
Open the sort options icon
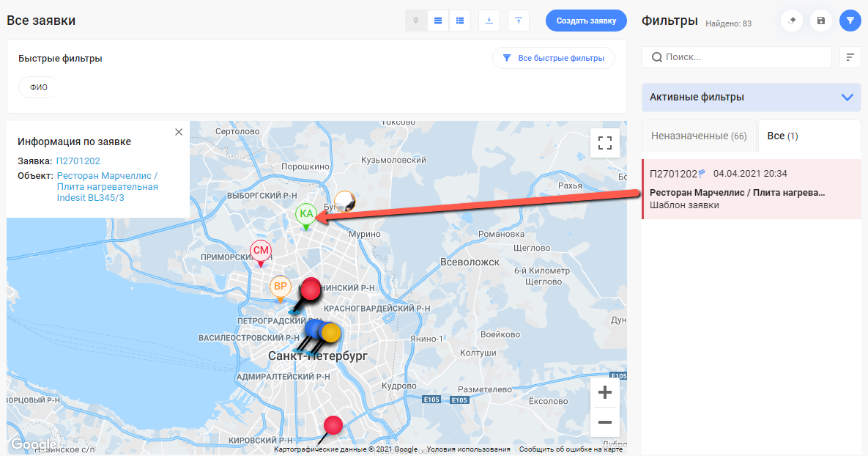pos(850,57)
